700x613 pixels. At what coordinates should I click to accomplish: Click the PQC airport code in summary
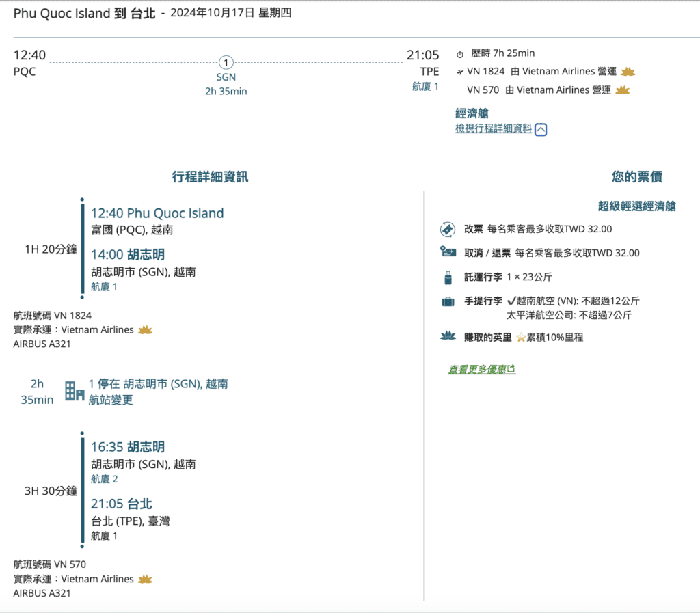point(25,72)
